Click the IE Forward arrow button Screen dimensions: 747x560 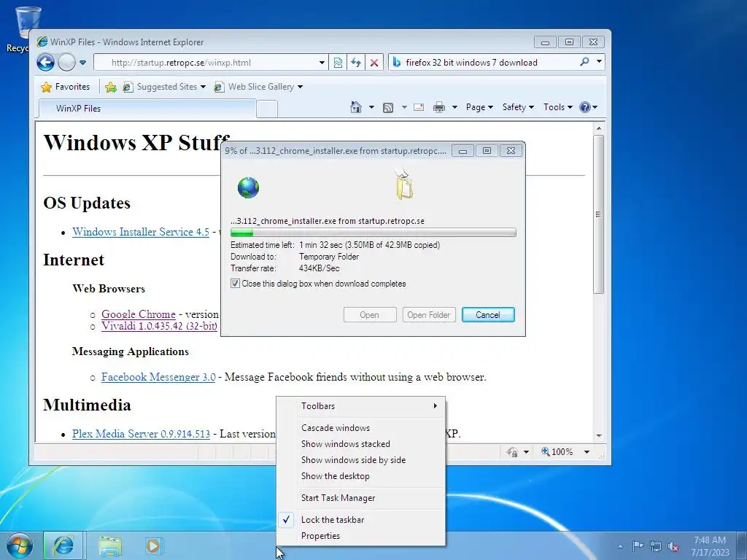[x=66, y=63]
